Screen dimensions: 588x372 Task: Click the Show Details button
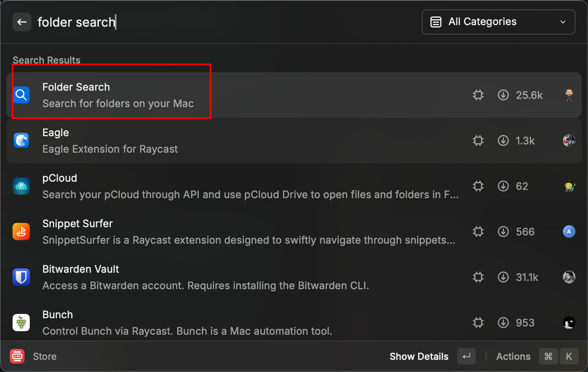pos(419,356)
